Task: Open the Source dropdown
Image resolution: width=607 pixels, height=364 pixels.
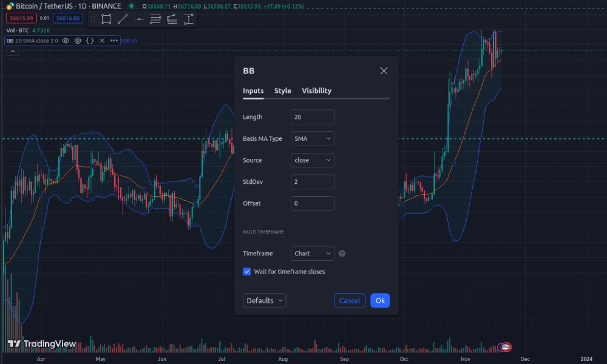Action: click(313, 160)
